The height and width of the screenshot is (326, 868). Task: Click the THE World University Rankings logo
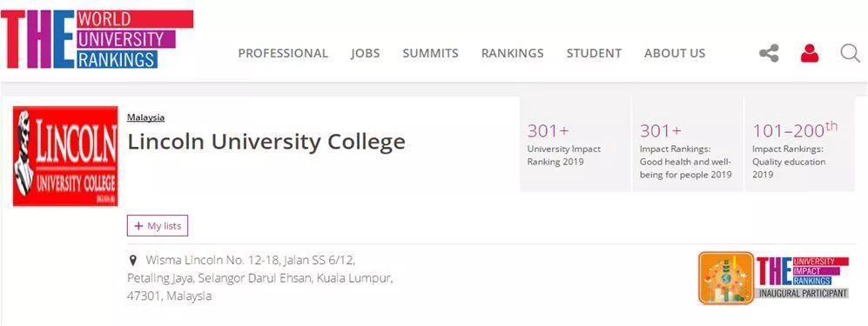pos(97,39)
